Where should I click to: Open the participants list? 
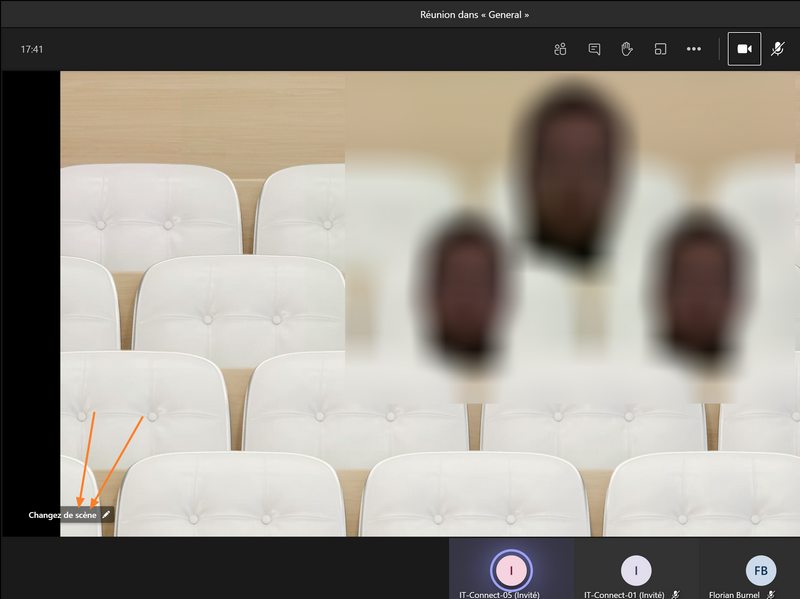pyautogui.click(x=559, y=48)
